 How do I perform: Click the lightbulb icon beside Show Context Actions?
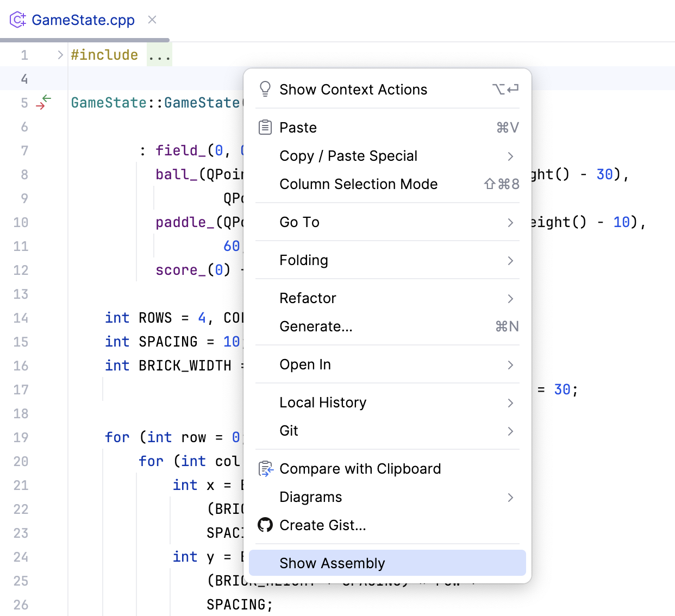point(265,89)
